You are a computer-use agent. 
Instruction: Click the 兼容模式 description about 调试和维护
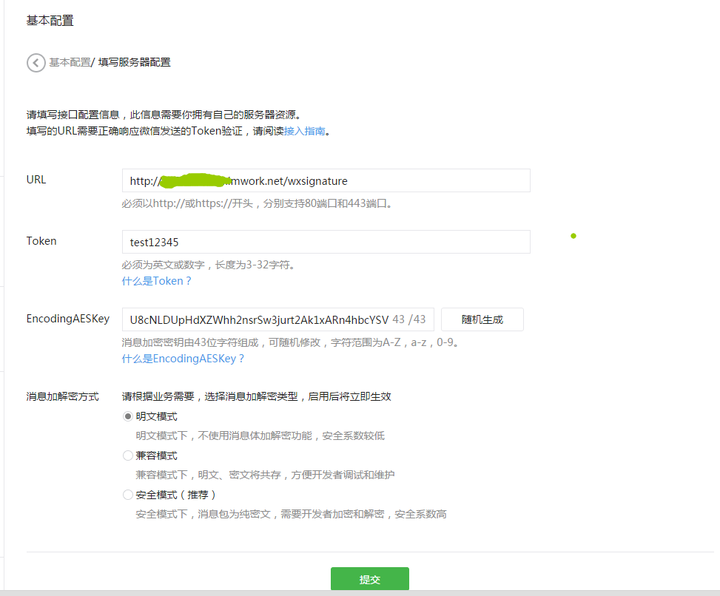[x=265, y=475]
